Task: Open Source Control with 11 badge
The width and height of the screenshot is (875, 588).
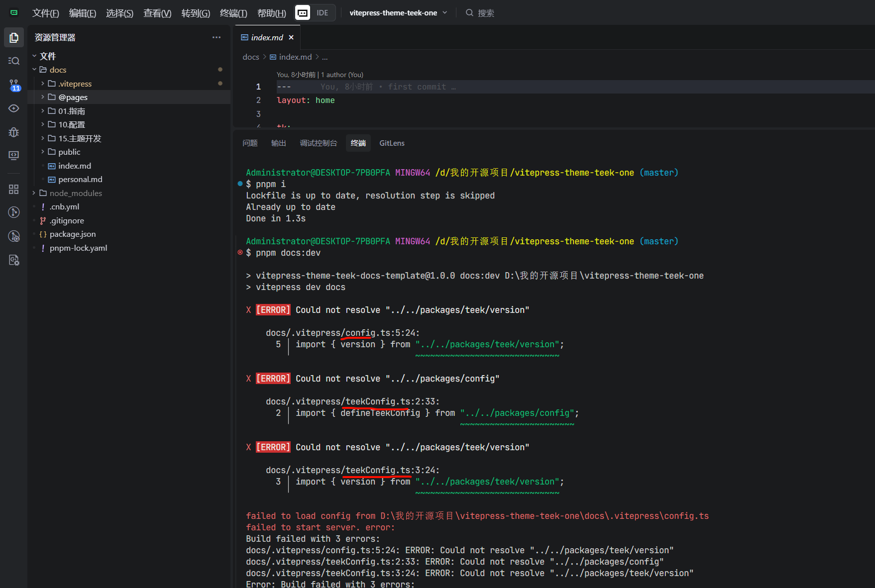Action: [14, 85]
